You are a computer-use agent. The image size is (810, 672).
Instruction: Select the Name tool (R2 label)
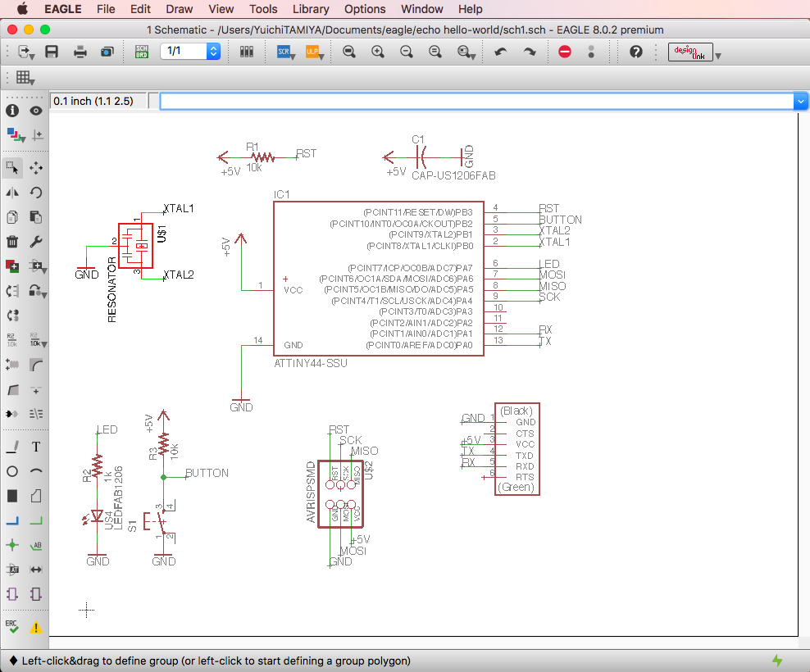tap(11, 340)
